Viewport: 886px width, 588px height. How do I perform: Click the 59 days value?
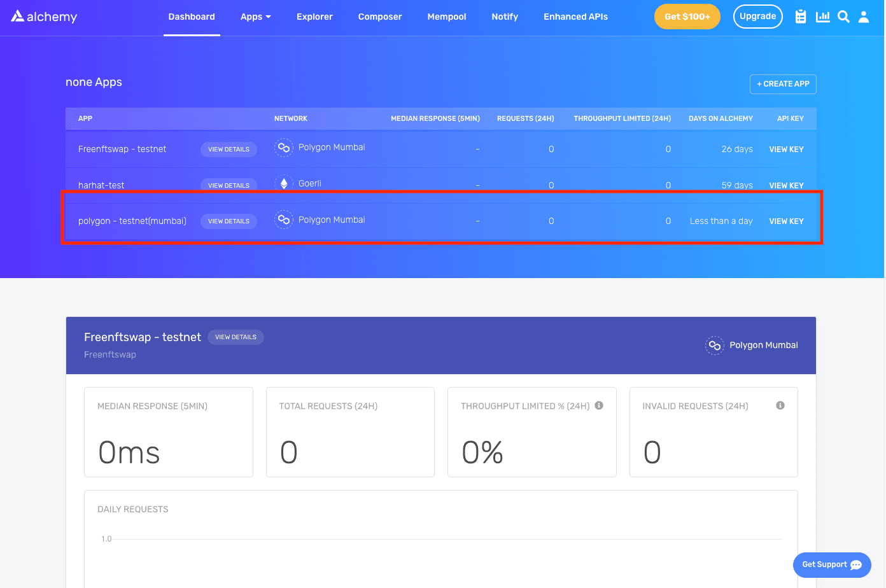pos(737,186)
